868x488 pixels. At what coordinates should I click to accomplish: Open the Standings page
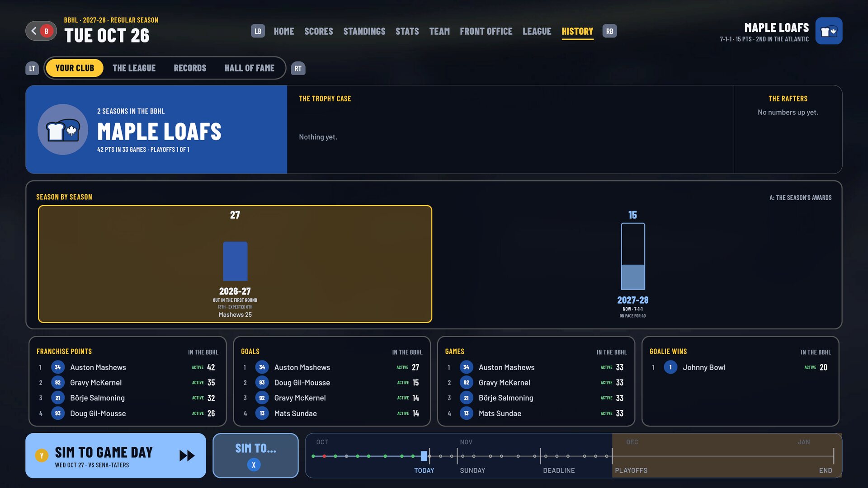364,31
